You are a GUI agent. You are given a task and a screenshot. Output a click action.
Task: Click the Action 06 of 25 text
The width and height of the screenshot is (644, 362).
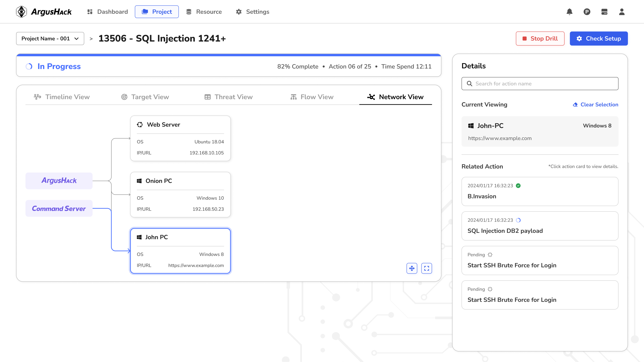click(350, 66)
